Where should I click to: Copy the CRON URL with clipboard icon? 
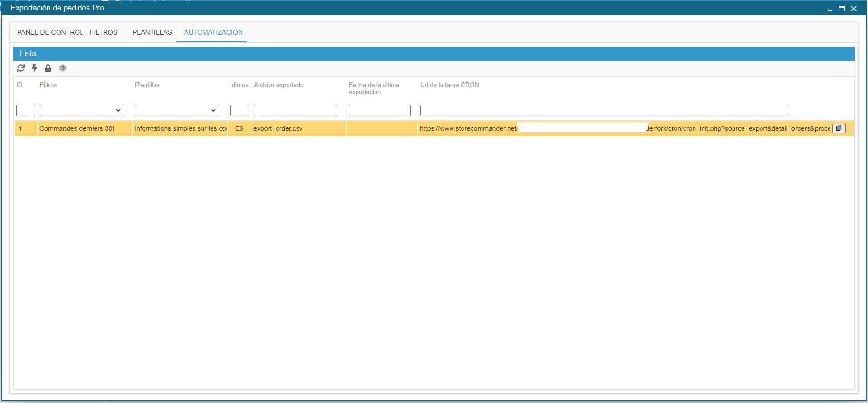tap(839, 128)
